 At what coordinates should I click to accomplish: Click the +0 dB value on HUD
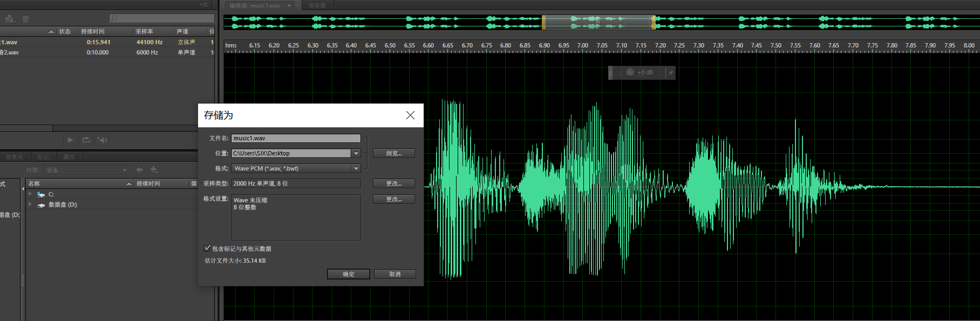point(645,72)
